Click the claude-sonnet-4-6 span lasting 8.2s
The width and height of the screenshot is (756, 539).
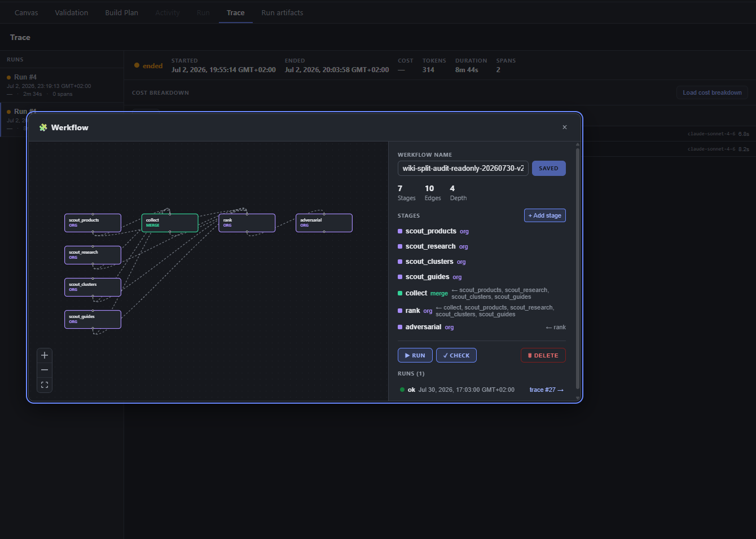718,149
